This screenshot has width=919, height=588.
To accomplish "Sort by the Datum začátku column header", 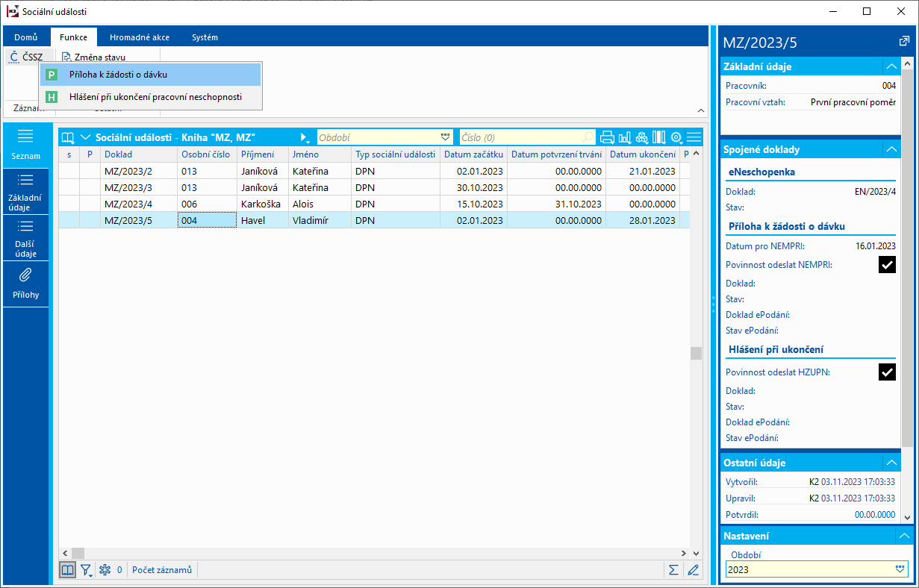I will click(x=474, y=154).
